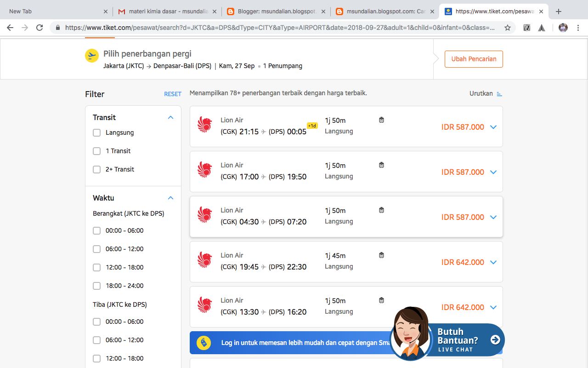Open the Chrome profile avatar
This screenshot has height=368, width=588.
click(563, 28)
